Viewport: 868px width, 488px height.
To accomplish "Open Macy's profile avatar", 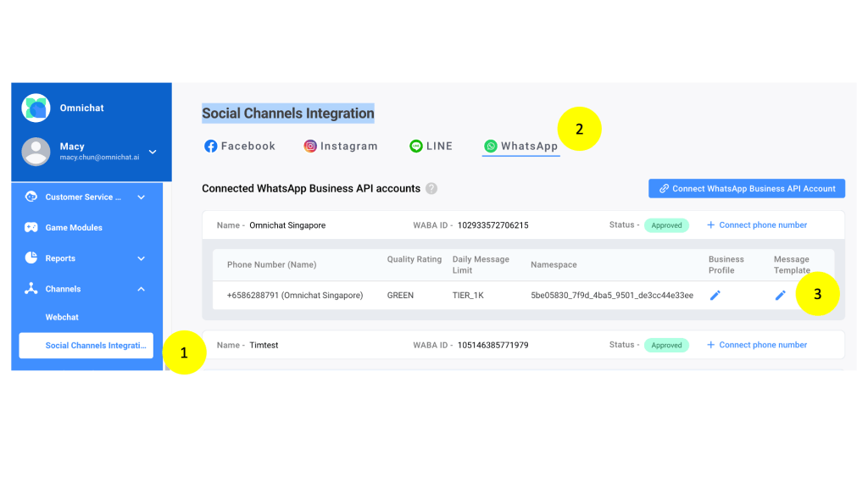I will pos(36,152).
